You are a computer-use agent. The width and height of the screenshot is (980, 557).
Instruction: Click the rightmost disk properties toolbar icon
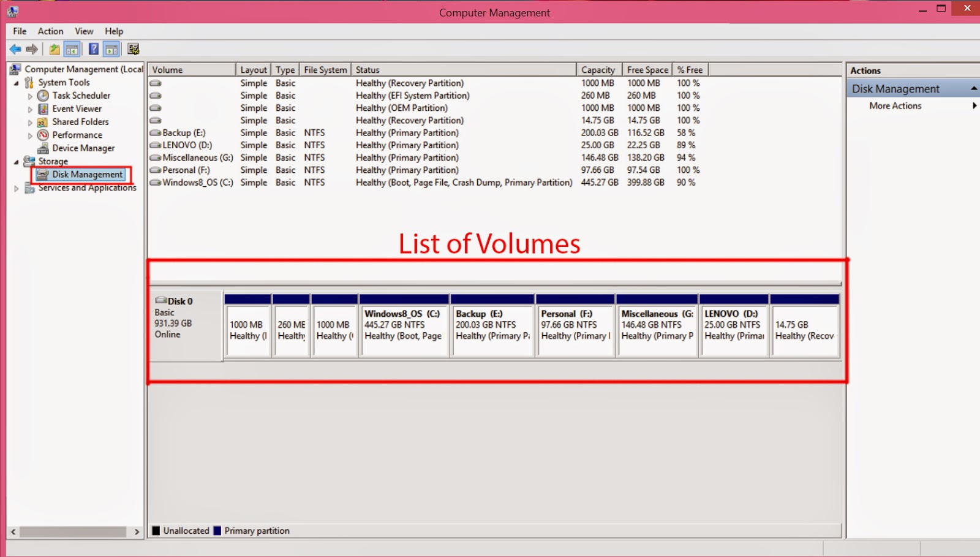132,49
